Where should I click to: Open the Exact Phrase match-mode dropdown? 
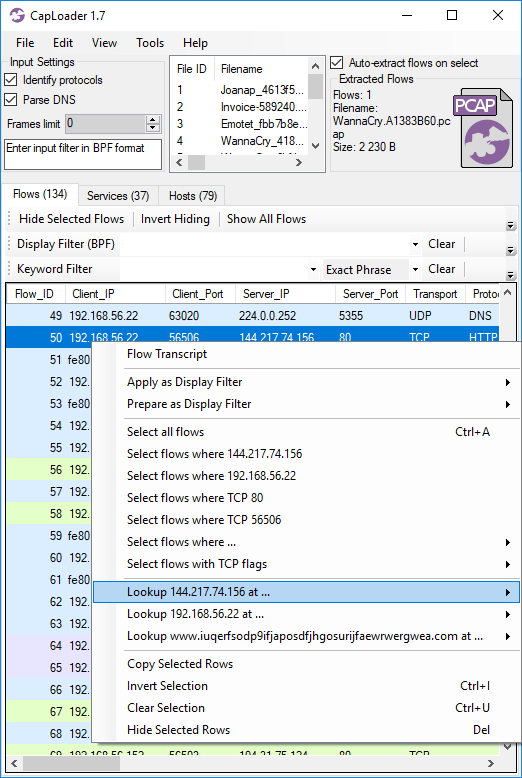pos(415,269)
